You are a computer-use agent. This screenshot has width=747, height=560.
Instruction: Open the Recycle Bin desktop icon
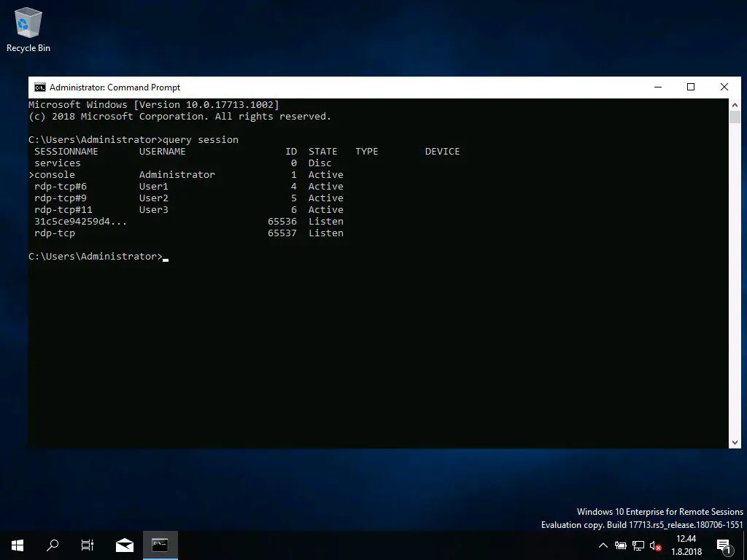coord(28,29)
